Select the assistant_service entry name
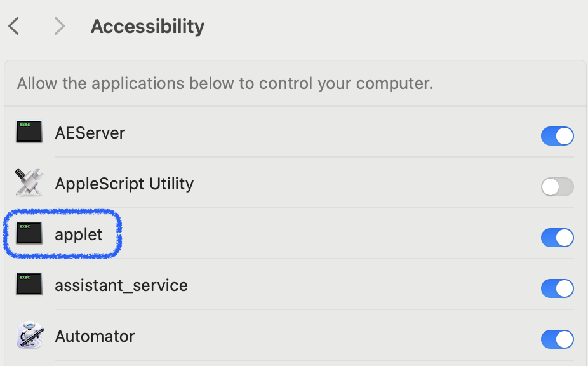Viewport: 588px width, 366px height. [x=121, y=286]
